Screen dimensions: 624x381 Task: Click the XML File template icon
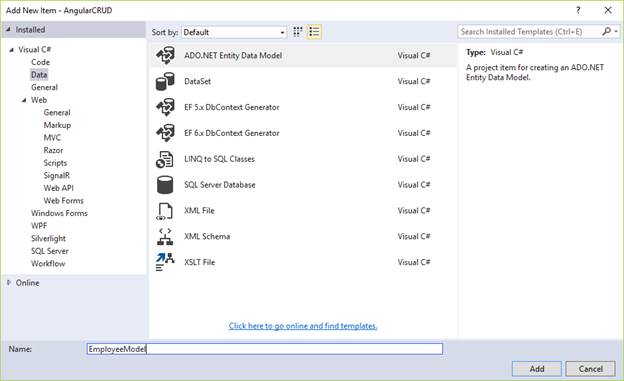pos(165,211)
